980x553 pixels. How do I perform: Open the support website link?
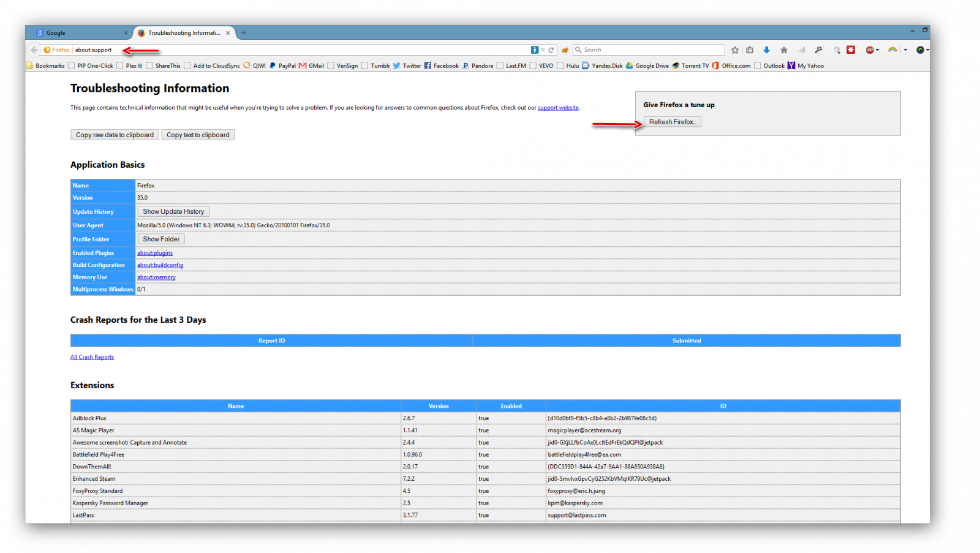pos(558,108)
